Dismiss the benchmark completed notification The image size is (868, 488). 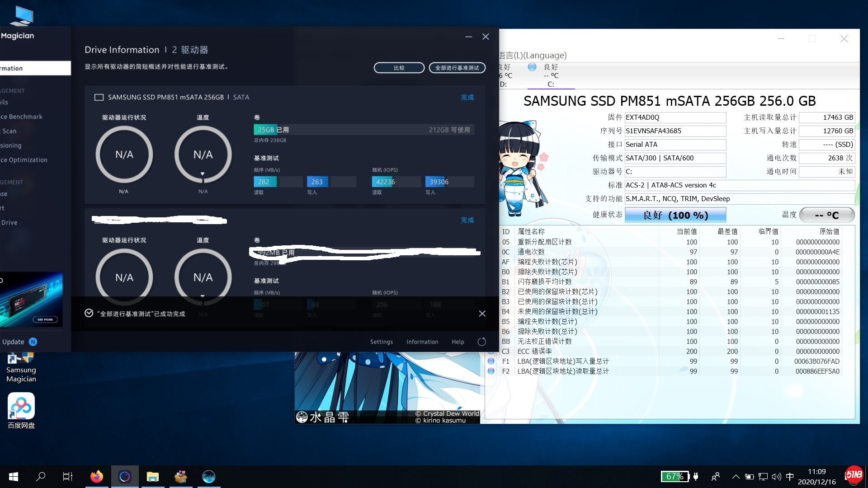pos(482,314)
